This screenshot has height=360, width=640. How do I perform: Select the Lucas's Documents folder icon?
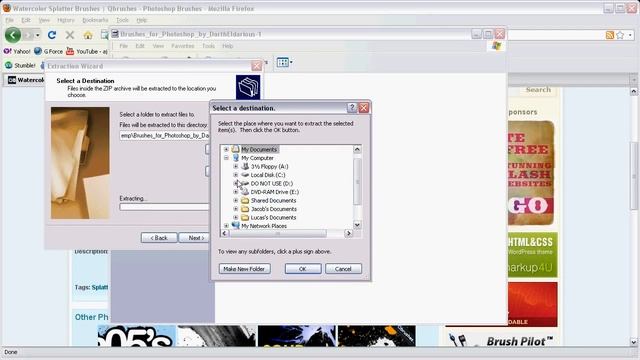[x=245, y=218]
